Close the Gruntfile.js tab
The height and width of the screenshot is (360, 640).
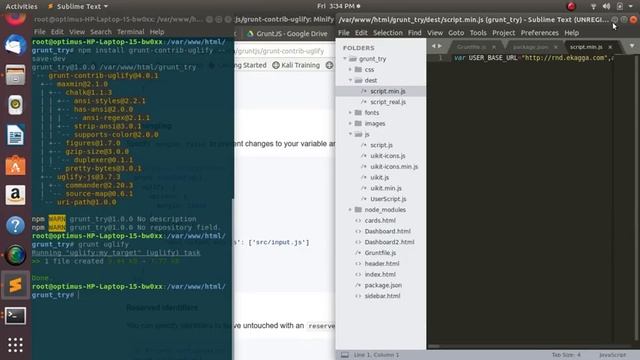pyautogui.click(x=494, y=47)
